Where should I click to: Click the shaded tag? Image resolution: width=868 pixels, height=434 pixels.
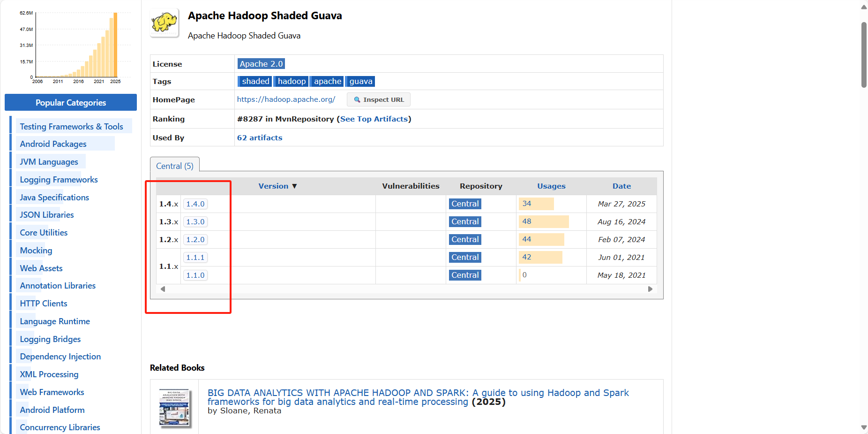(x=255, y=81)
